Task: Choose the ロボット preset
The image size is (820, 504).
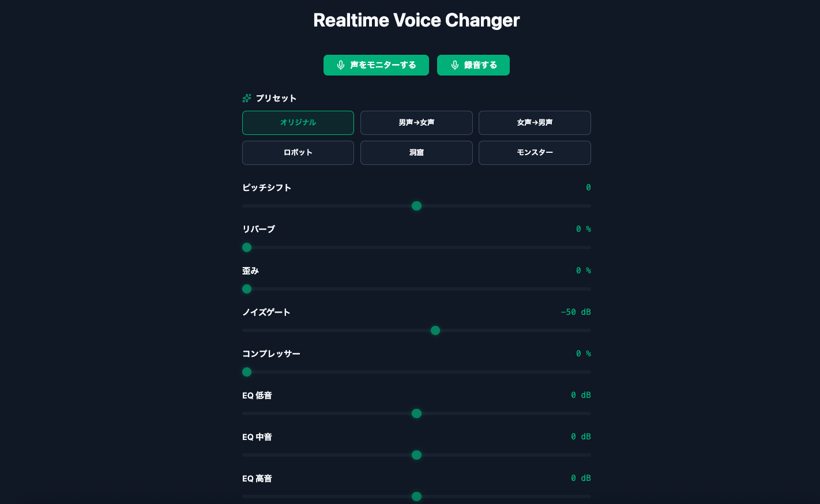Action: 298,153
